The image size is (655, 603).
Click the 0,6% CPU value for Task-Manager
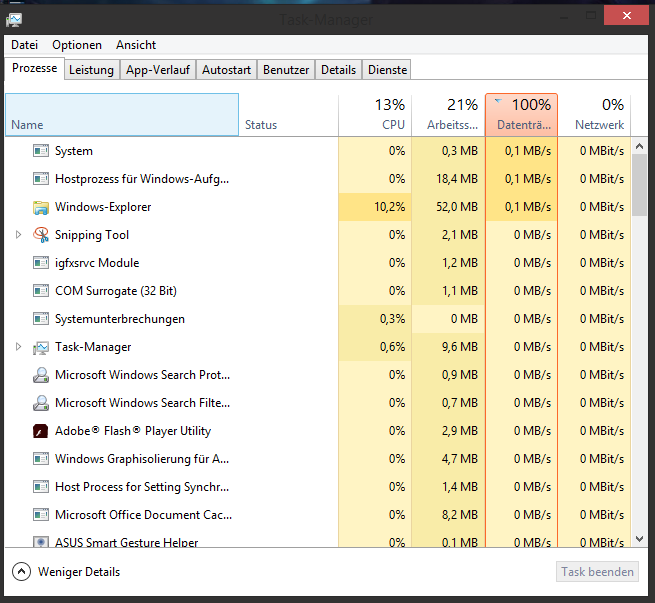click(392, 347)
